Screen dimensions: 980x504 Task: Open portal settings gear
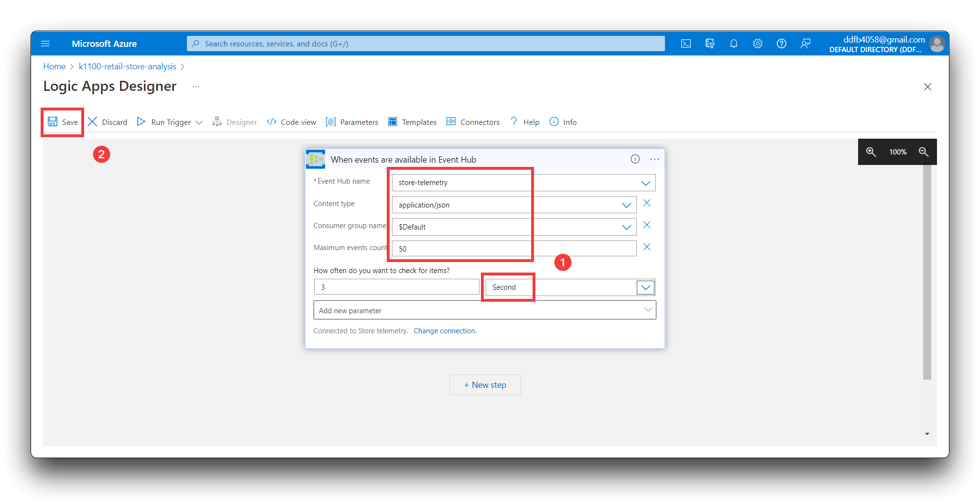(x=758, y=44)
